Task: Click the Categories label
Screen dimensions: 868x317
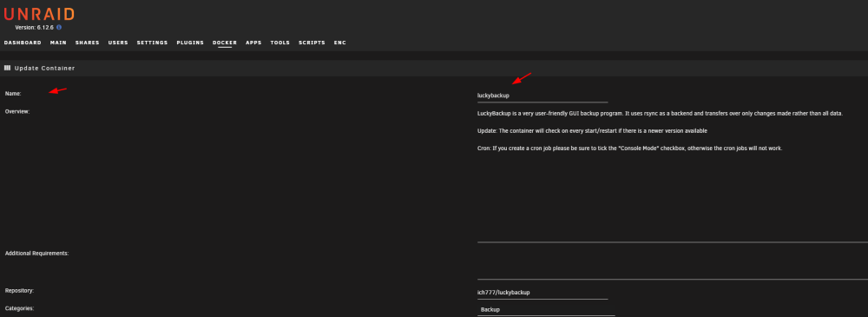Action: [x=19, y=308]
